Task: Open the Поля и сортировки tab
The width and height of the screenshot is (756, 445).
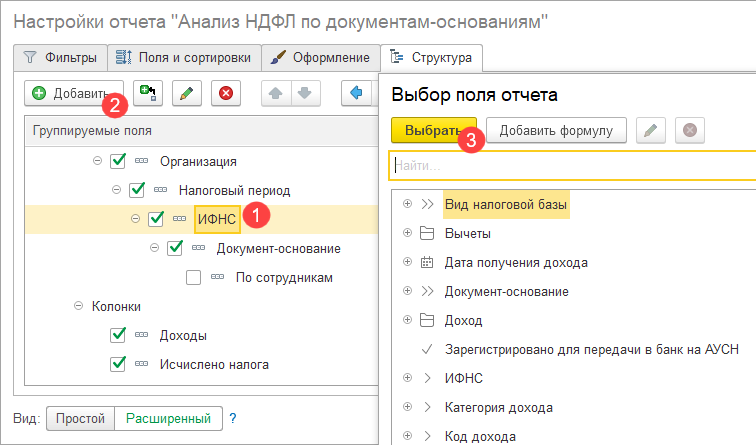Action: point(184,58)
